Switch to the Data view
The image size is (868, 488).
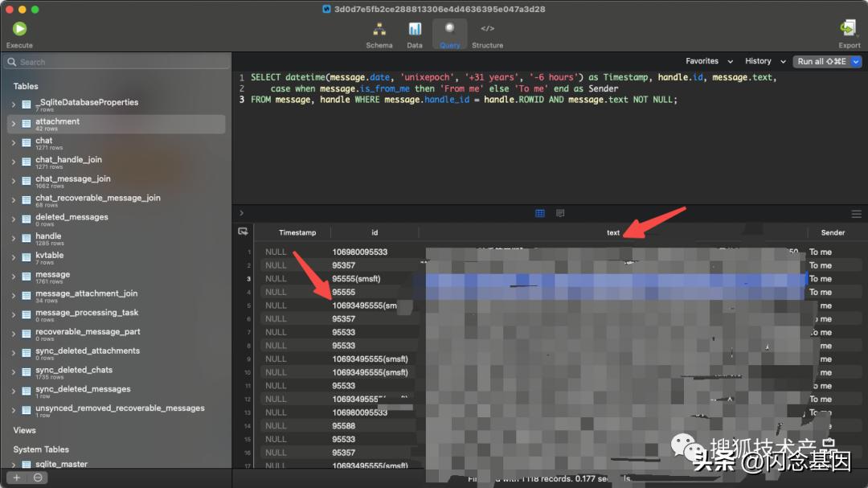415,30
